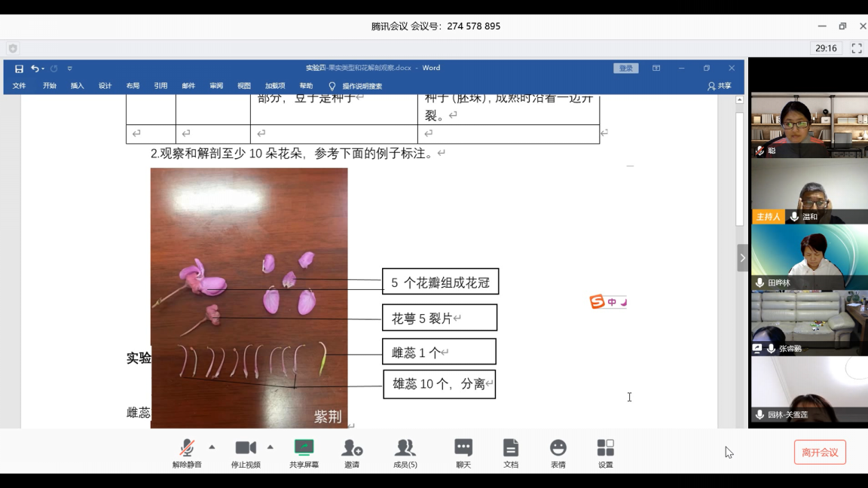This screenshot has height=488, width=868.
Task: Click the 登录 sign-in button in Word
Action: point(625,69)
